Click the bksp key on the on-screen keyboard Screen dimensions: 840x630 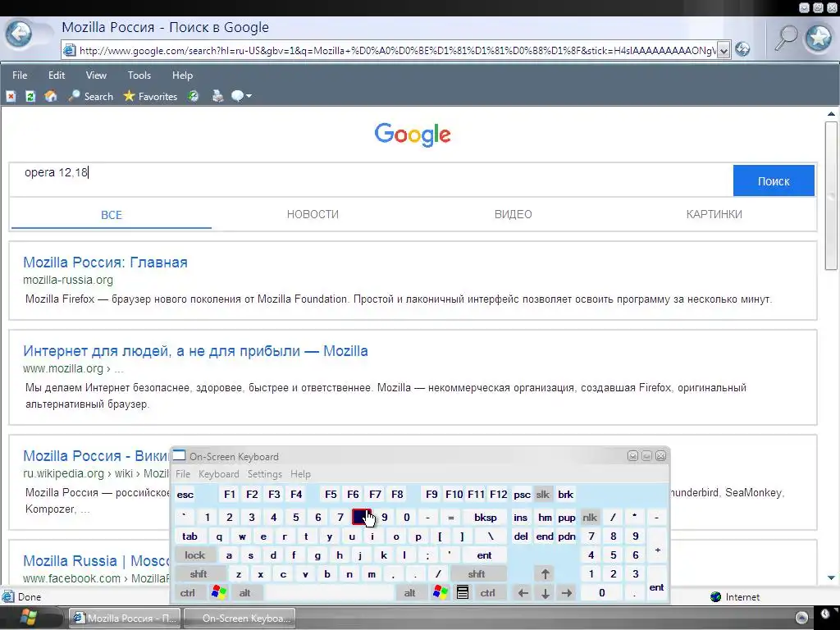[486, 518]
